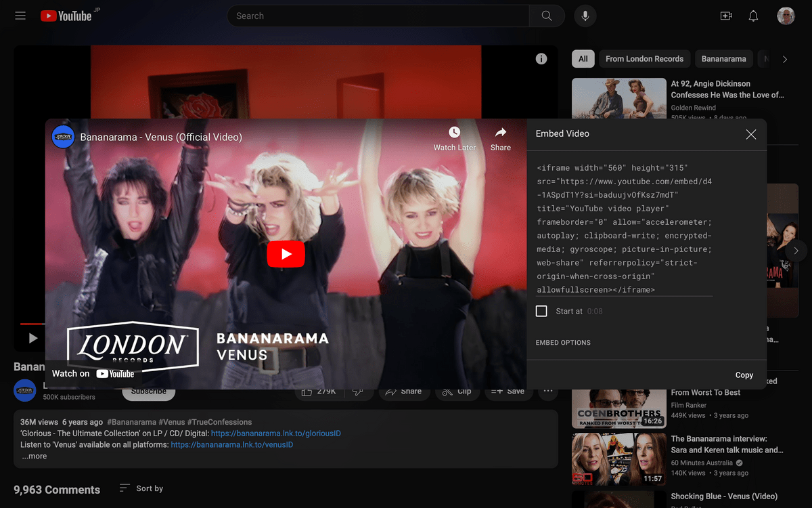Dislike the video with thumbs-down
The height and width of the screenshot is (508, 812).
pyautogui.click(x=358, y=391)
